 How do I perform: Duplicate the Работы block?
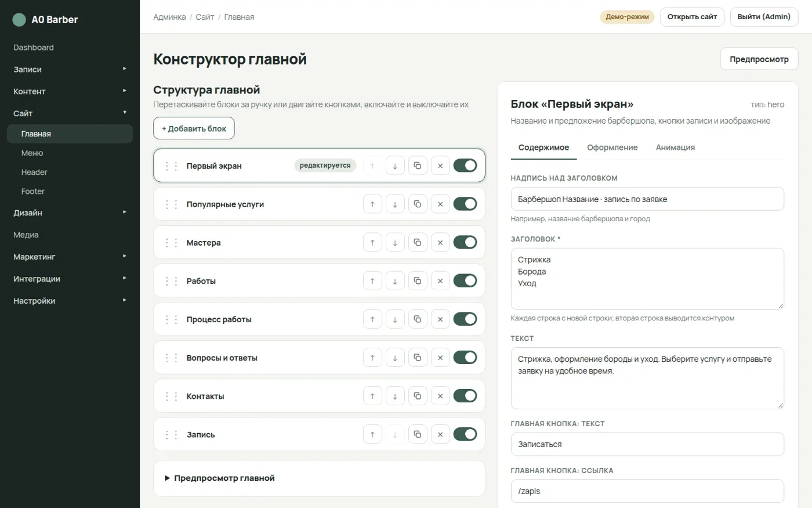click(418, 281)
